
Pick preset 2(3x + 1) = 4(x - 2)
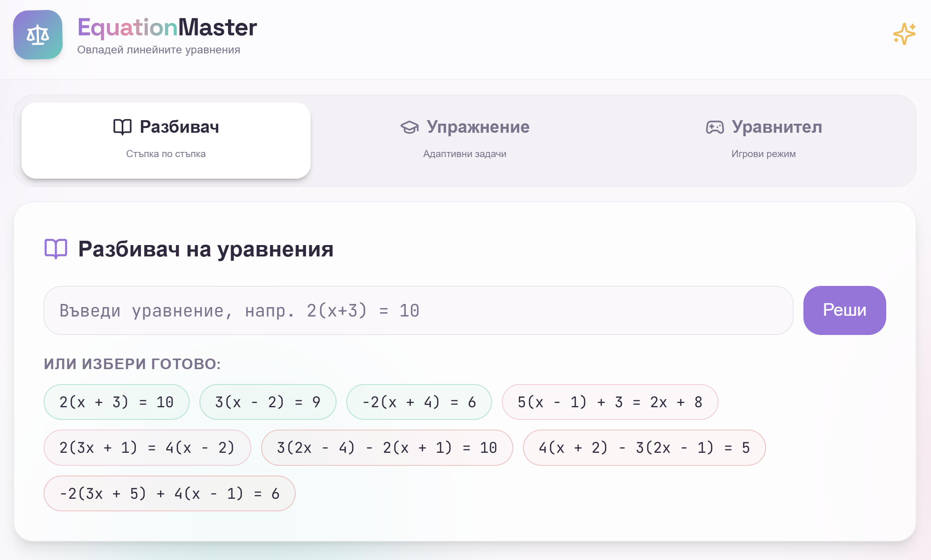[x=147, y=447]
